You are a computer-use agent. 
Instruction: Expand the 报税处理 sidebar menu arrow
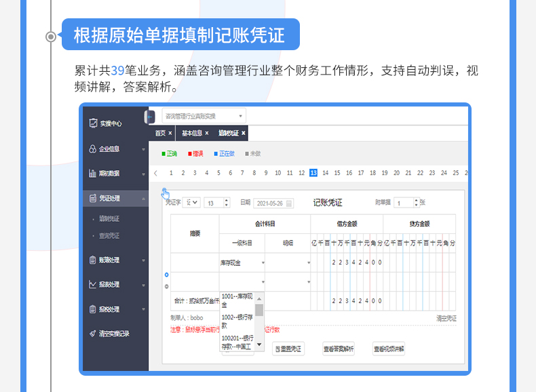[143, 310]
